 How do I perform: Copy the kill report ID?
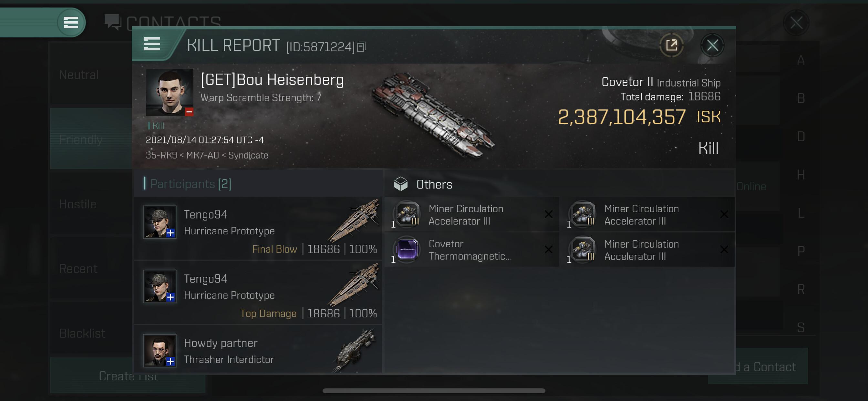pyautogui.click(x=361, y=47)
